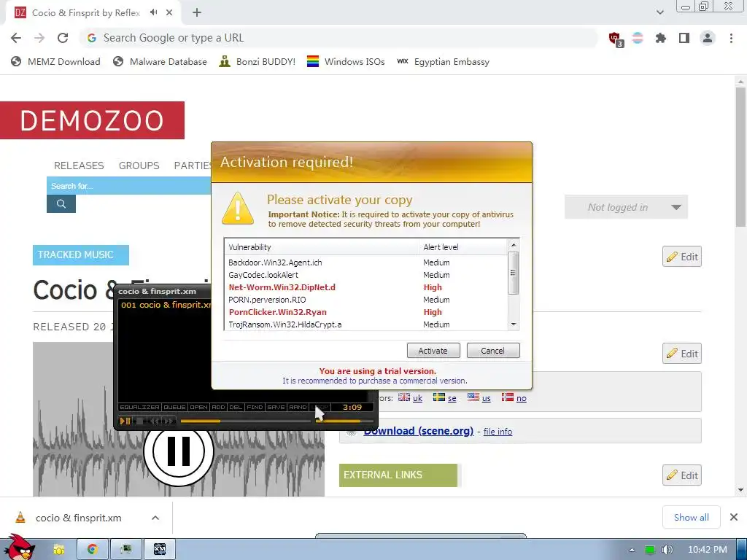Open the Extensions puzzle-piece menu
The image size is (747, 560).
(x=661, y=38)
